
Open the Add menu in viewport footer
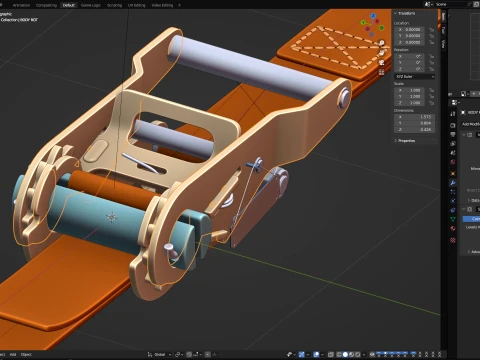[13, 354]
